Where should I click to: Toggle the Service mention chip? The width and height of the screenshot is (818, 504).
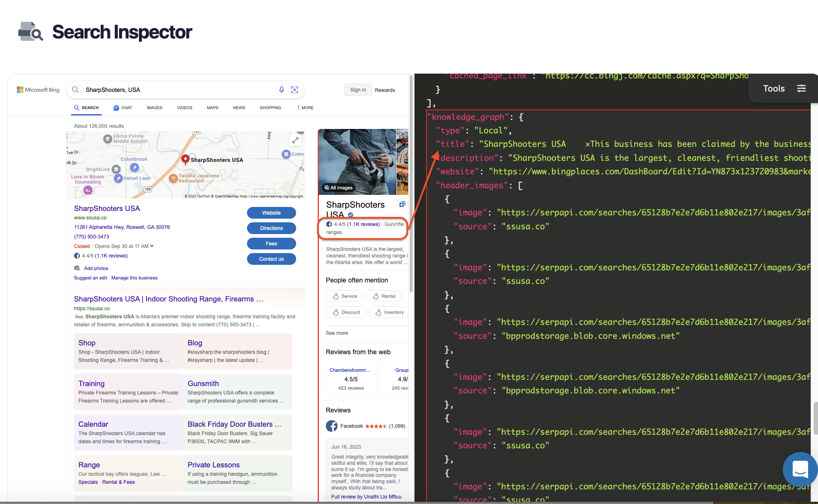pos(344,296)
